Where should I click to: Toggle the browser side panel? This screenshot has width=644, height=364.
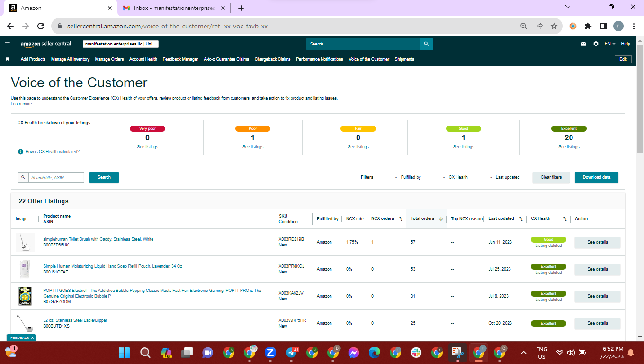coord(603,26)
